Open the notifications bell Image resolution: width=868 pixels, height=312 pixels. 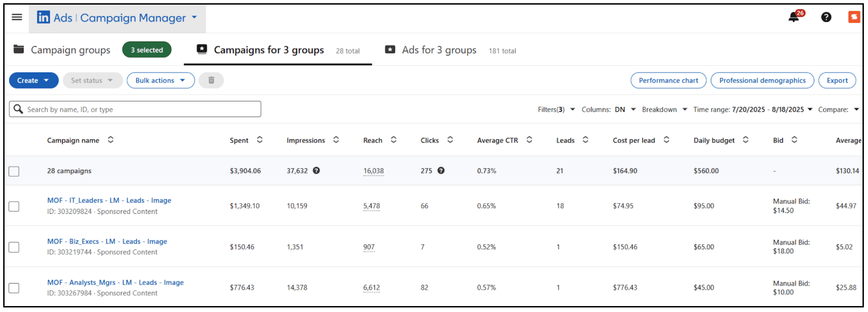click(x=794, y=17)
